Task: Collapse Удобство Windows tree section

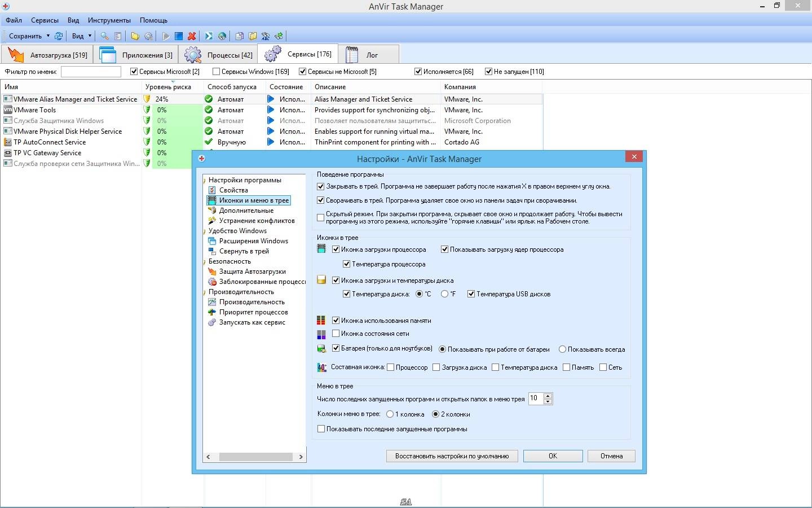Action: pyautogui.click(x=205, y=231)
